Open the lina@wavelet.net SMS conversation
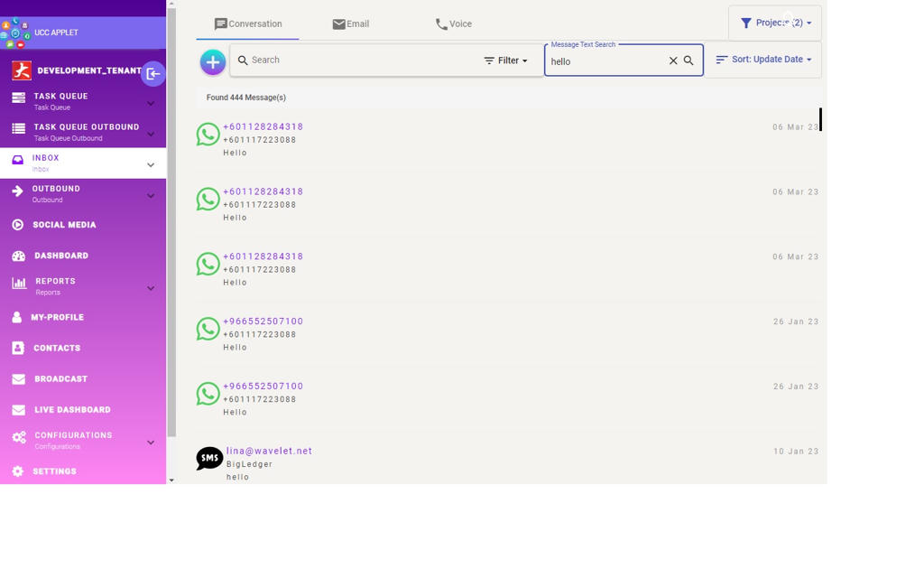 click(269, 451)
